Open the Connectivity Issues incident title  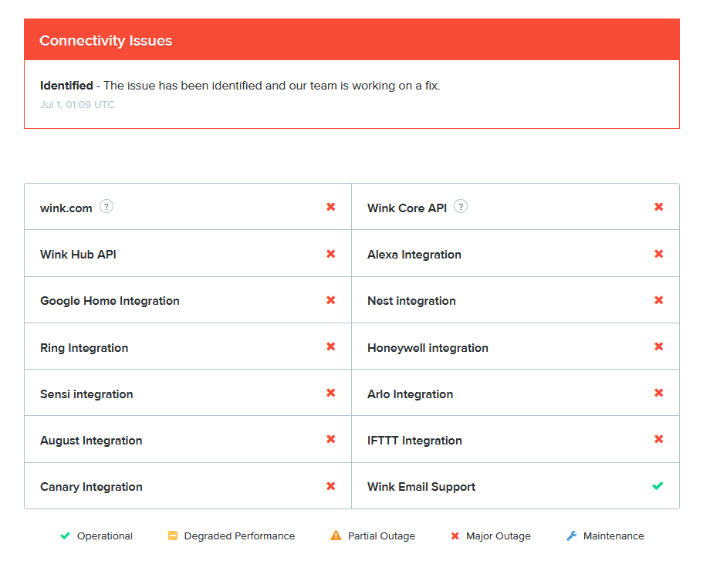[x=106, y=41]
